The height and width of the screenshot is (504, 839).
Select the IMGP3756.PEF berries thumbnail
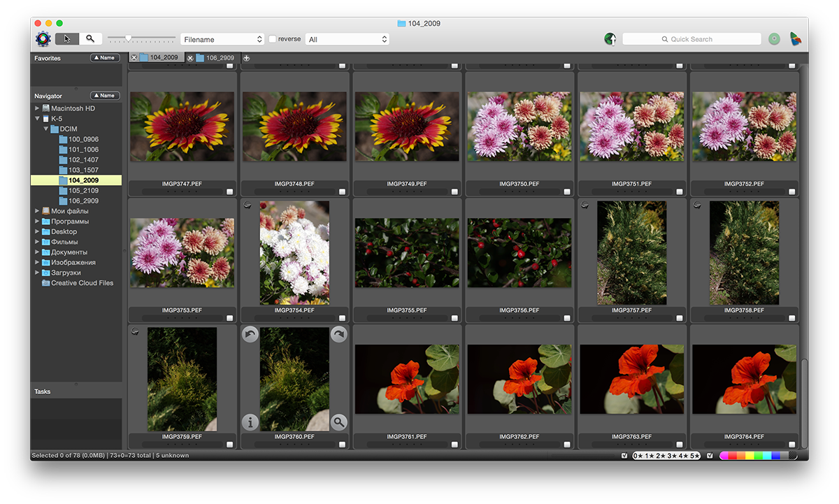tap(519, 253)
